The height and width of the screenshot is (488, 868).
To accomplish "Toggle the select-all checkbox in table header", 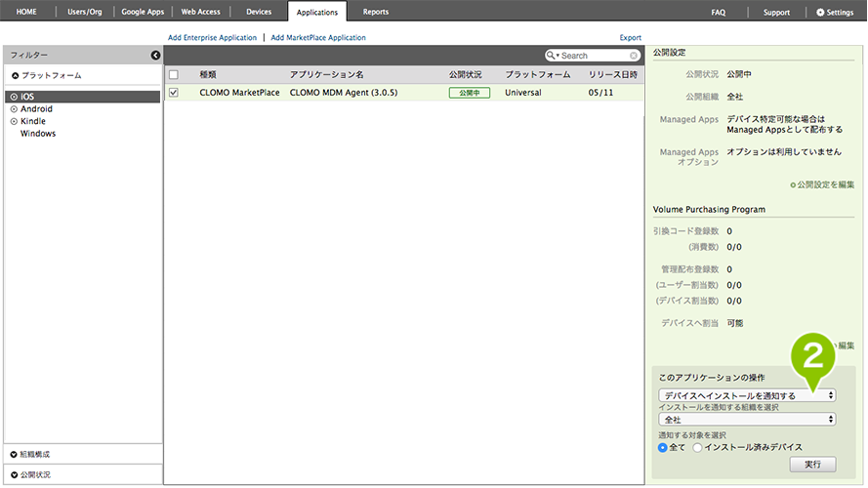I will (174, 75).
